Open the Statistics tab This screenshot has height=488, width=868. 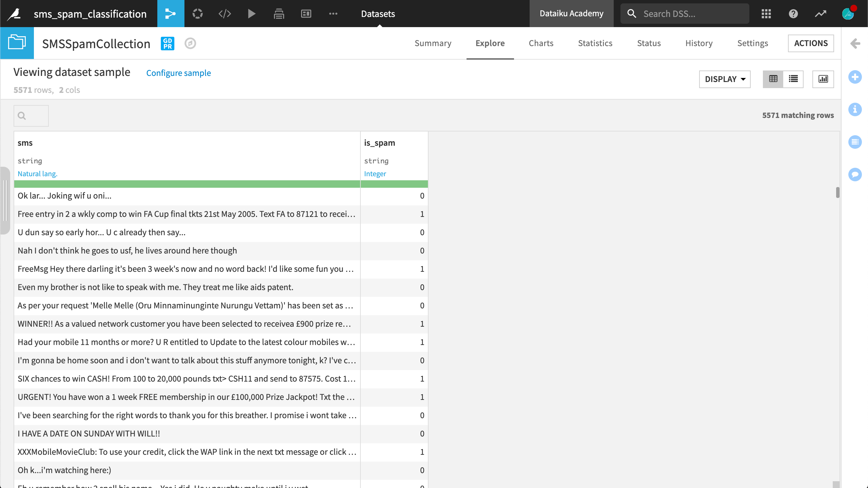coord(595,43)
